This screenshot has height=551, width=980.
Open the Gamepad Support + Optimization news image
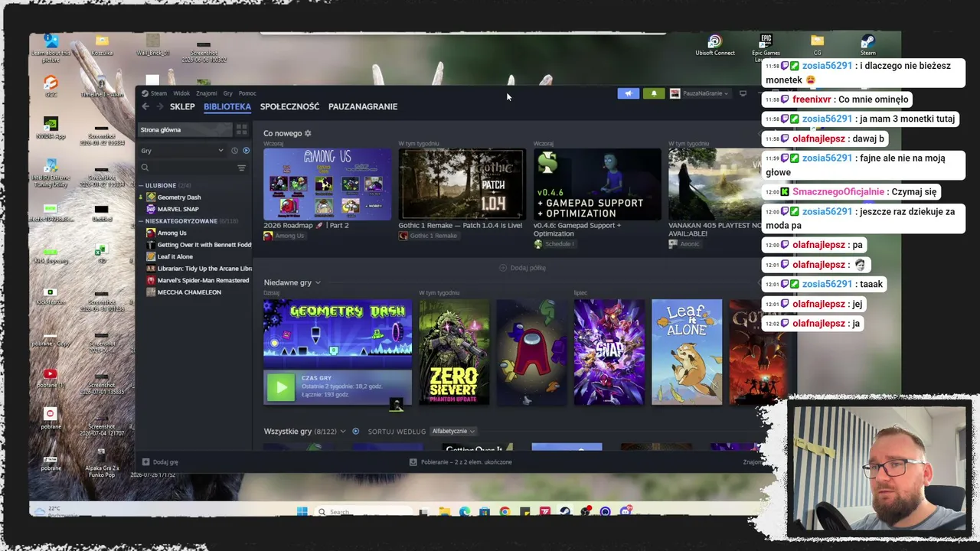tap(597, 184)
